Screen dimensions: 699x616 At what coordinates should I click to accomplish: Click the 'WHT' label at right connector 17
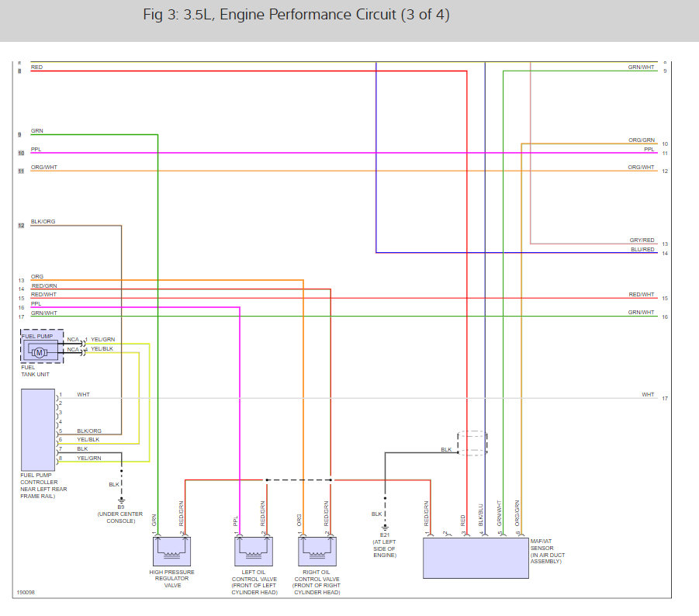(648, 395)
